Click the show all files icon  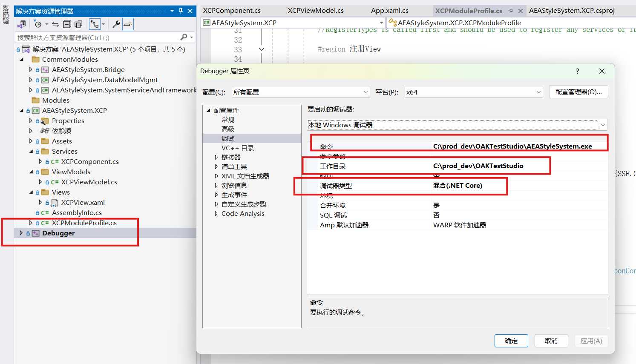coord(78,24)
